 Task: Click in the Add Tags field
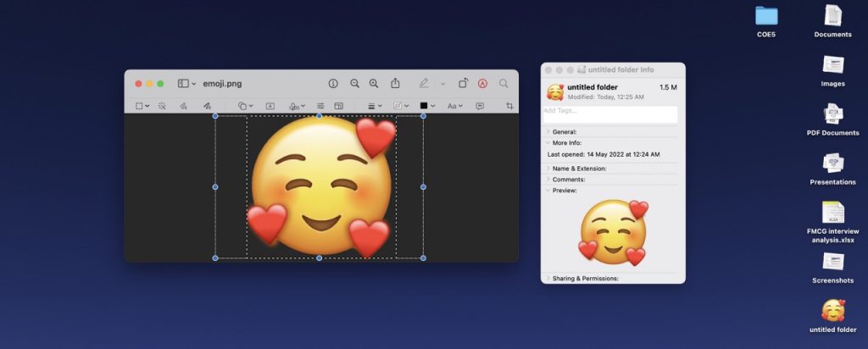coord(610,114)
